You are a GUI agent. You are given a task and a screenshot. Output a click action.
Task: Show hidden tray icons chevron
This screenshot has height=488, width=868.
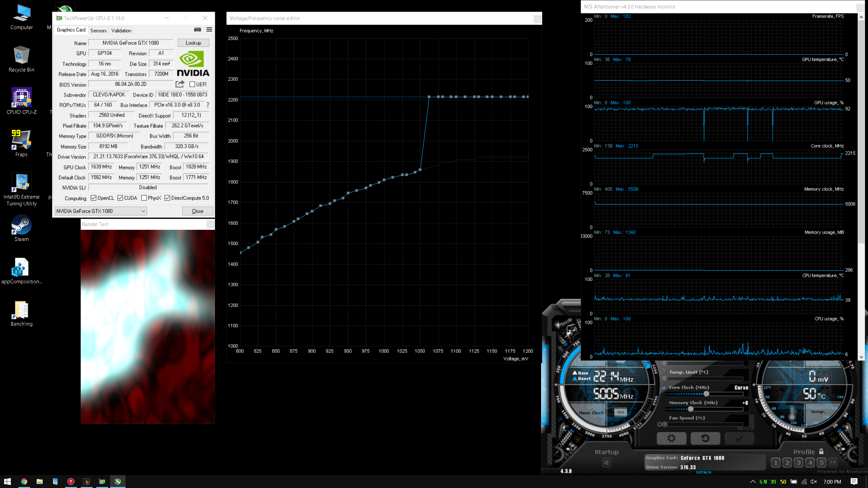[753, 482]
